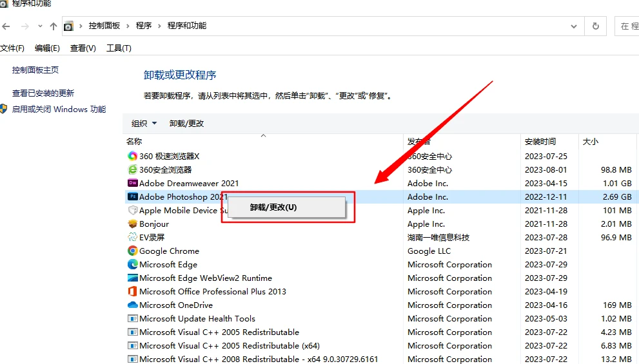Image resolution: width=639 pixels, height=364 pixels.
Task: Click the Adobe Photoshop 2021 icon
Action: coord(132,196)
